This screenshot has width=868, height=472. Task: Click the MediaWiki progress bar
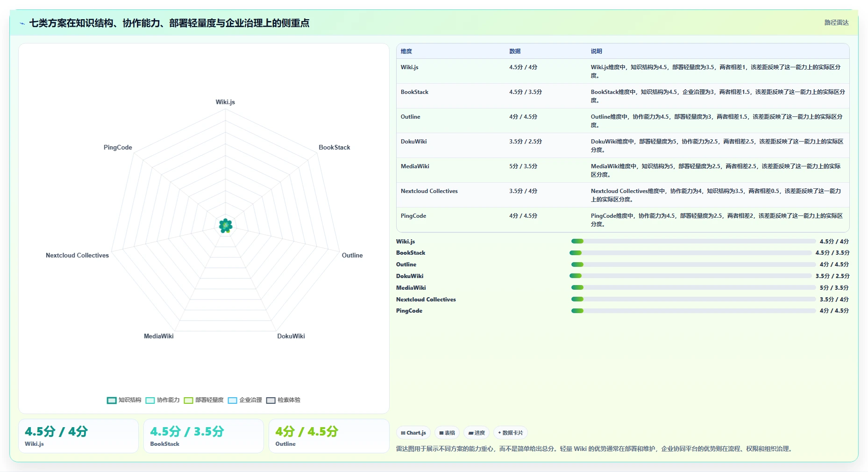coord(693,287)
